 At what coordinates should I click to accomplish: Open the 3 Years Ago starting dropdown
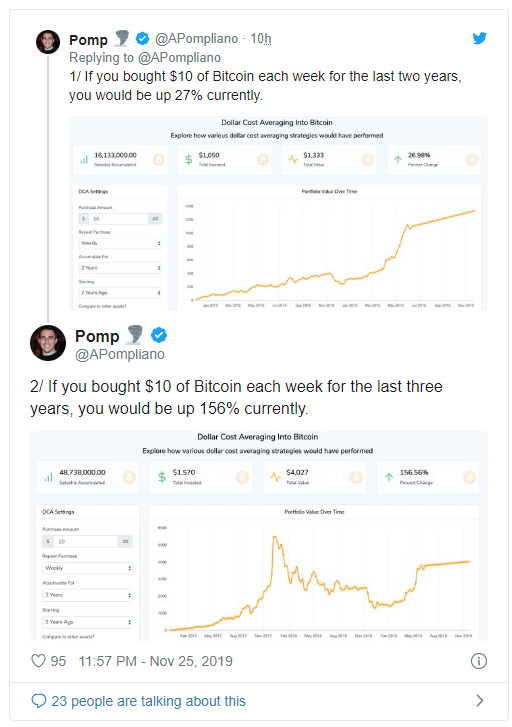click(x=88, y=622)
